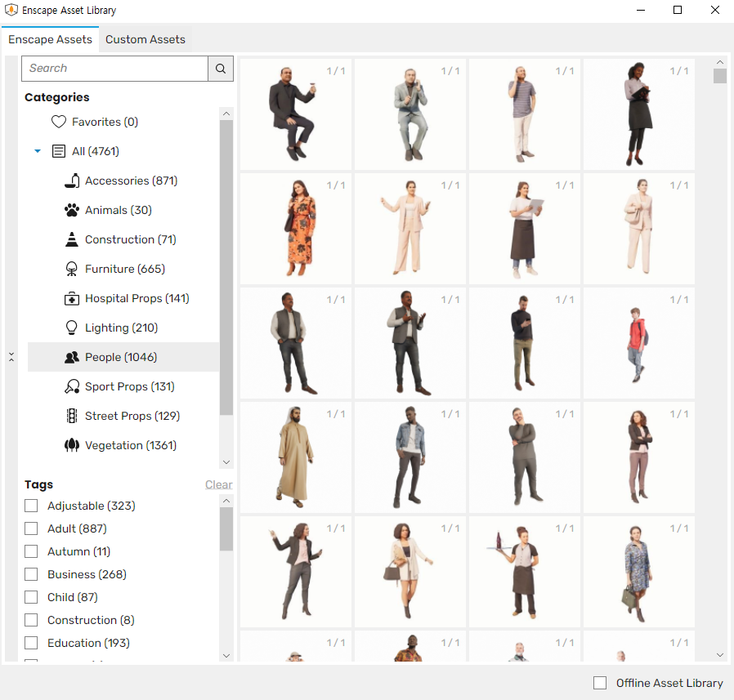
Task: Select Favorites (0) category
Action: (x=105, y=122)
